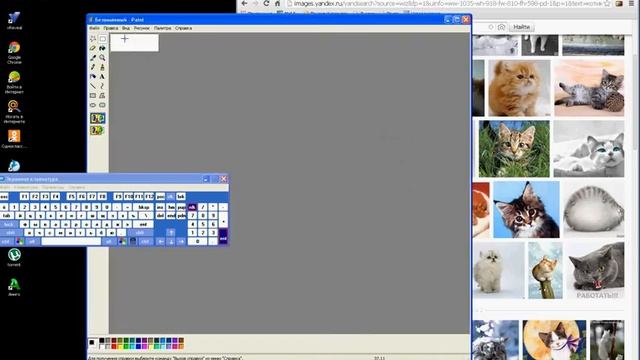
Task: Click the Найти search button
Action: (x=522, y=27)
